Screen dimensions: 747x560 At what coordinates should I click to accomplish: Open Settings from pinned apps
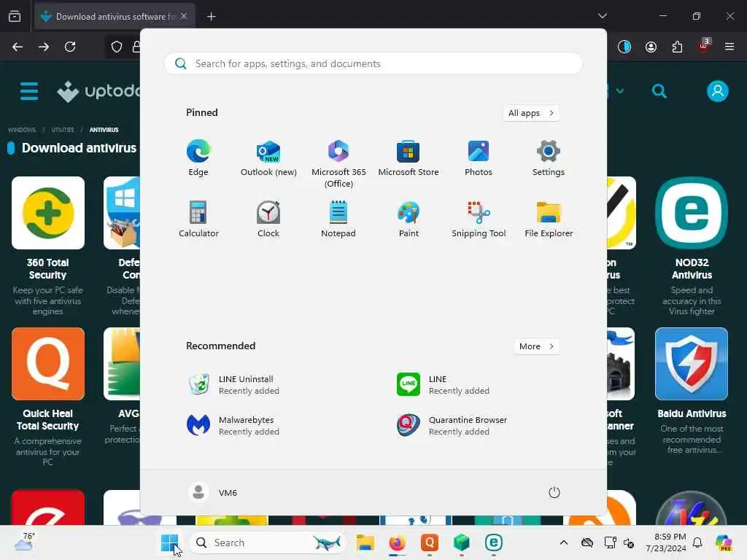click(549, 158)
